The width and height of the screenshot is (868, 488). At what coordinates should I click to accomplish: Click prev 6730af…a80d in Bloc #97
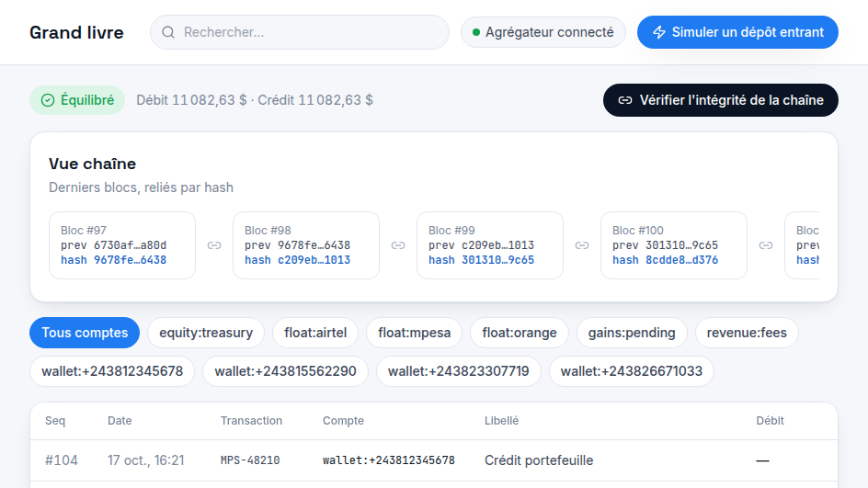(x=113, y=245)
